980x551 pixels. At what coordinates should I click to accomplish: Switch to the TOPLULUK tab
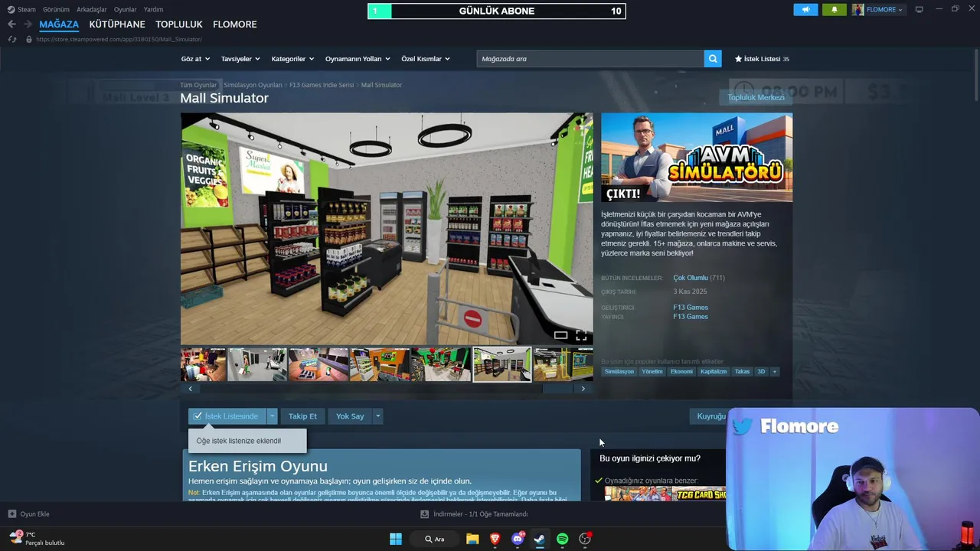click(x=179, y=24)
